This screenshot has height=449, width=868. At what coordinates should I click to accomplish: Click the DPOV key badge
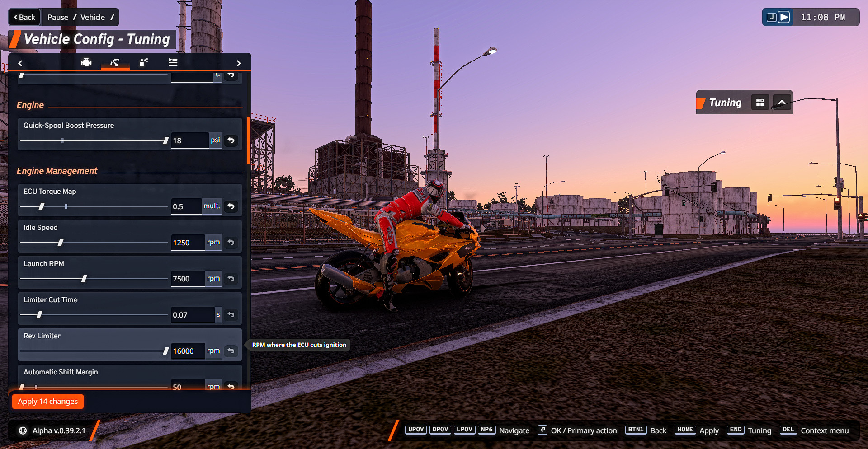440,430
